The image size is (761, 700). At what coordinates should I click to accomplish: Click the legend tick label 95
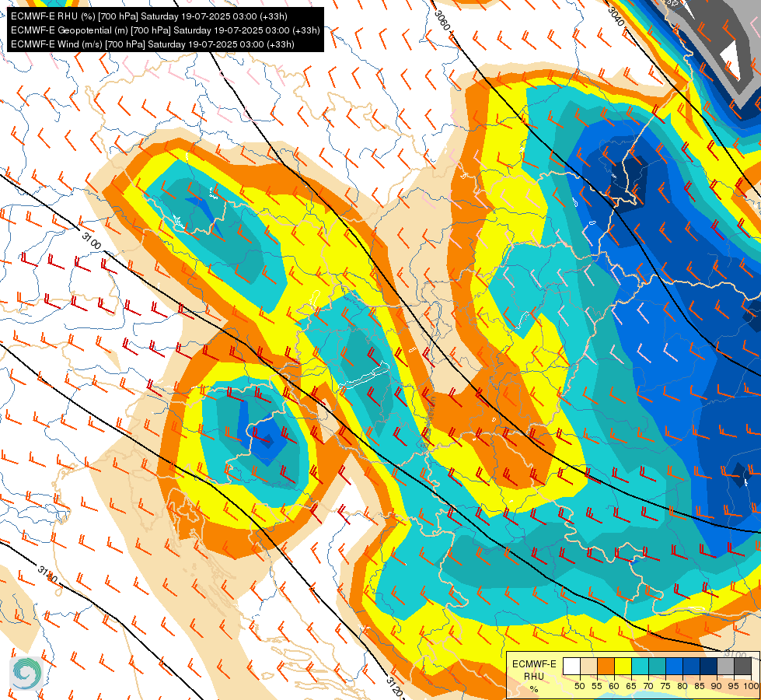click(734, 686)
